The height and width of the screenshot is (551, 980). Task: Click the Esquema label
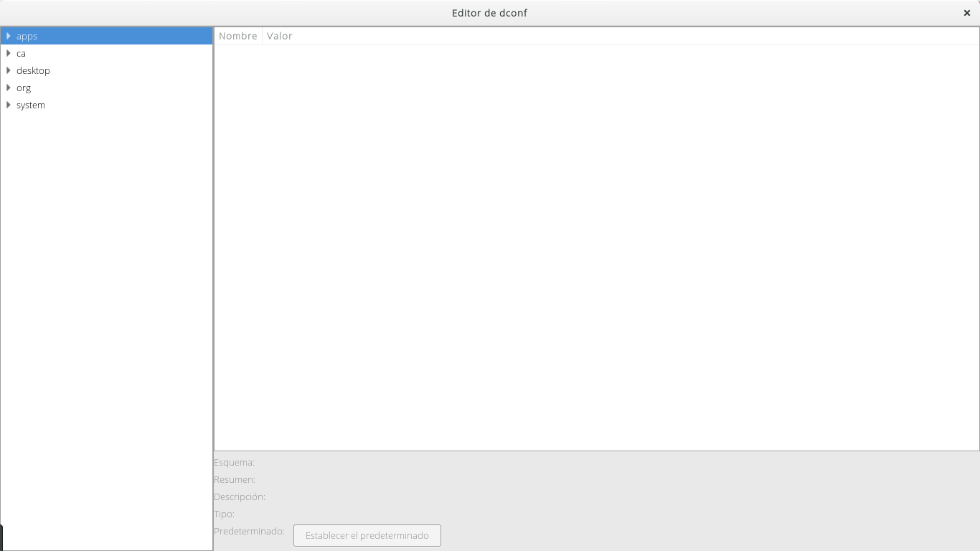click(234, 463)
